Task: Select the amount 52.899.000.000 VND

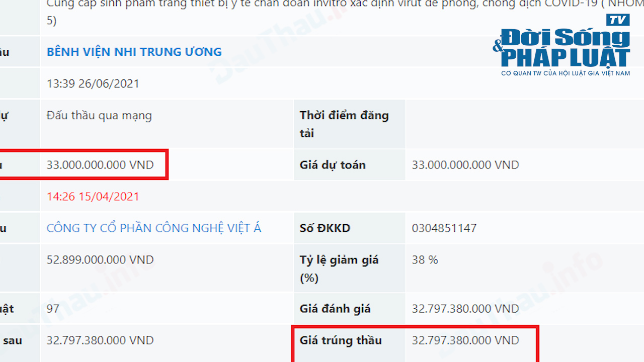Action: coord(100,260)
